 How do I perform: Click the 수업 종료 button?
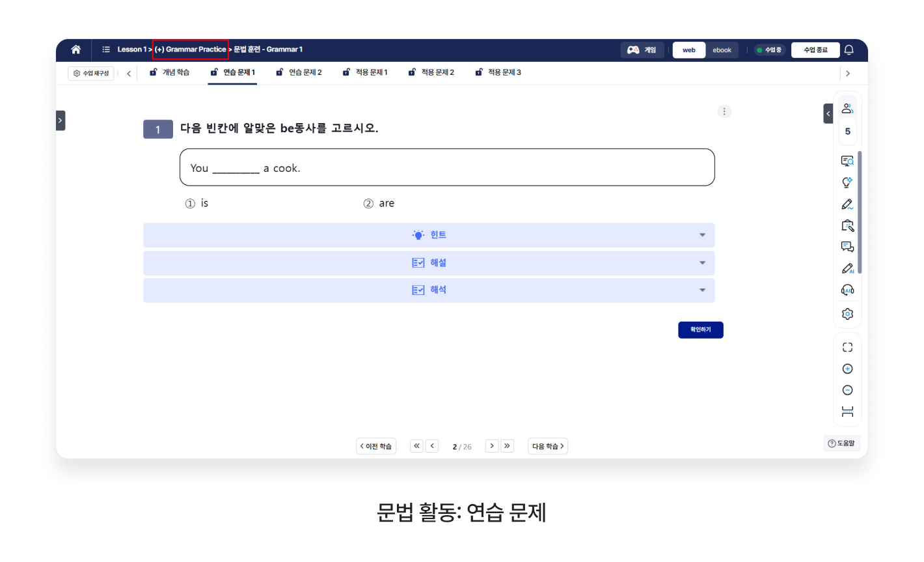pos(815,50)
